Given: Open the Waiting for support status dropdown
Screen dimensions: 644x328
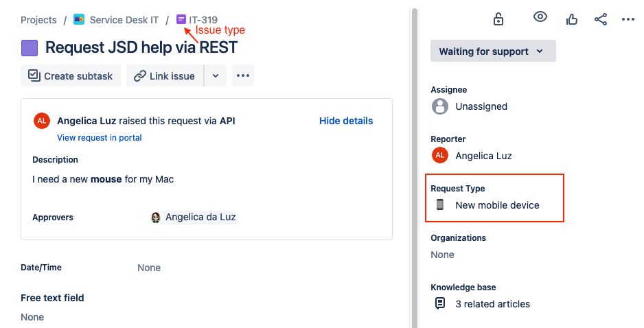Looking at the screenshot, I should pyautogui.click(x=493, y=51).
